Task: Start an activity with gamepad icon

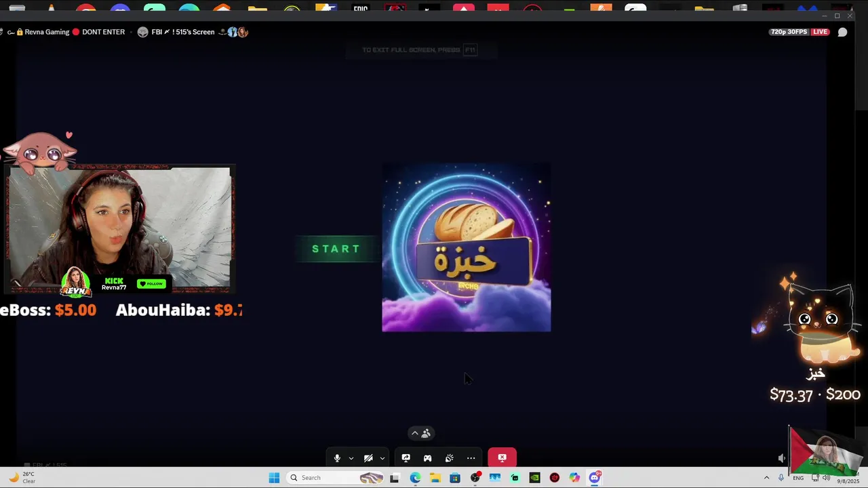Action: pos(427,458)
